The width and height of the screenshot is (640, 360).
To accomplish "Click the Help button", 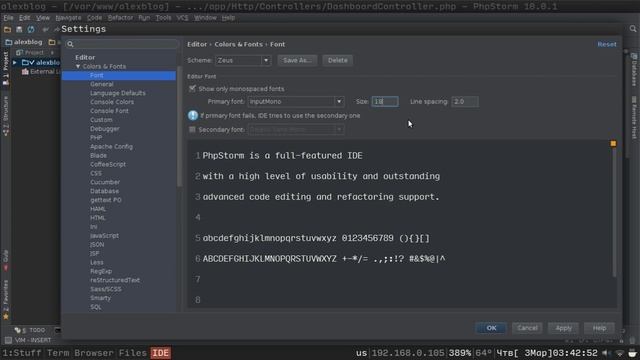I will (599, 328).
